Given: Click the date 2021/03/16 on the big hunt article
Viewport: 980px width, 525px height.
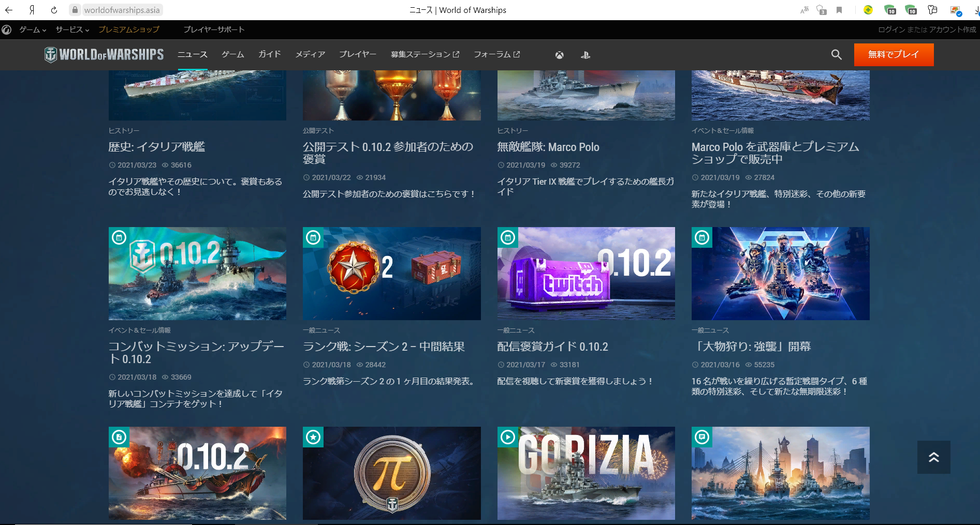Looking at the screenshot, I should coord(720,365).
